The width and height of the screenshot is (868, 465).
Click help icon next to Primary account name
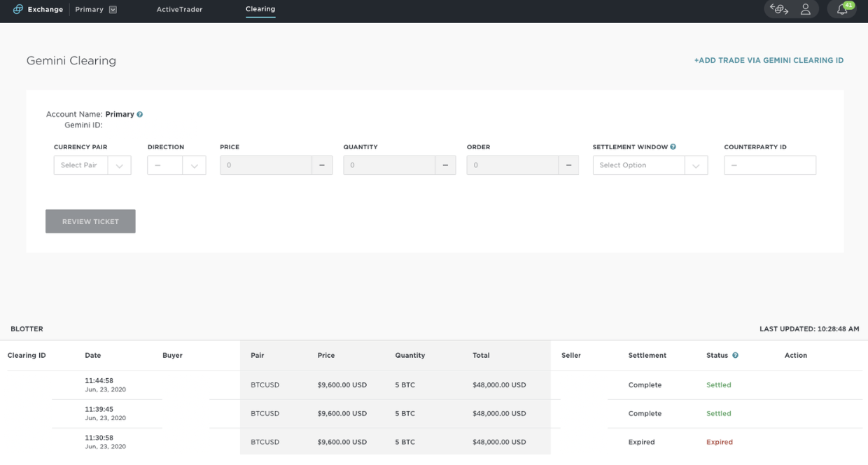point(140,114)
